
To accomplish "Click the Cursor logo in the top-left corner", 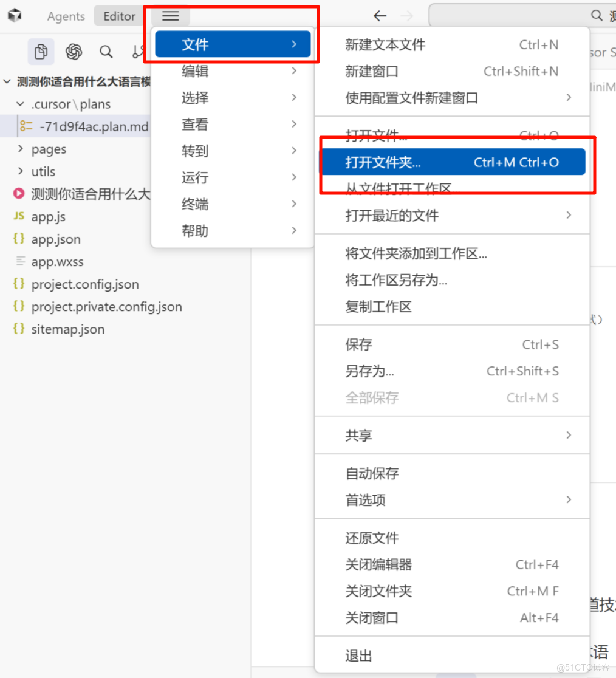I will [x=14, y=15].
